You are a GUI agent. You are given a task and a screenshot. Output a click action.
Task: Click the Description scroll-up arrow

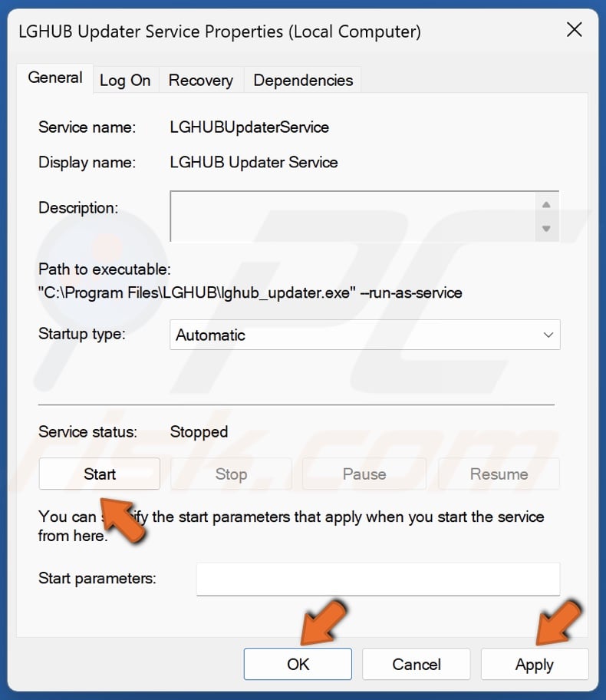tap(547, 204)
